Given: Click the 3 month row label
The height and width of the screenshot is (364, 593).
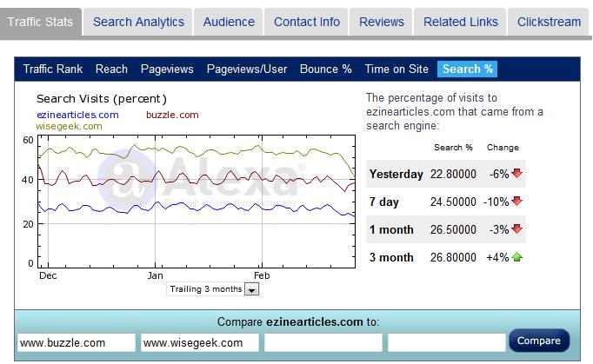Looking at the screenshot, I should 391,257.
